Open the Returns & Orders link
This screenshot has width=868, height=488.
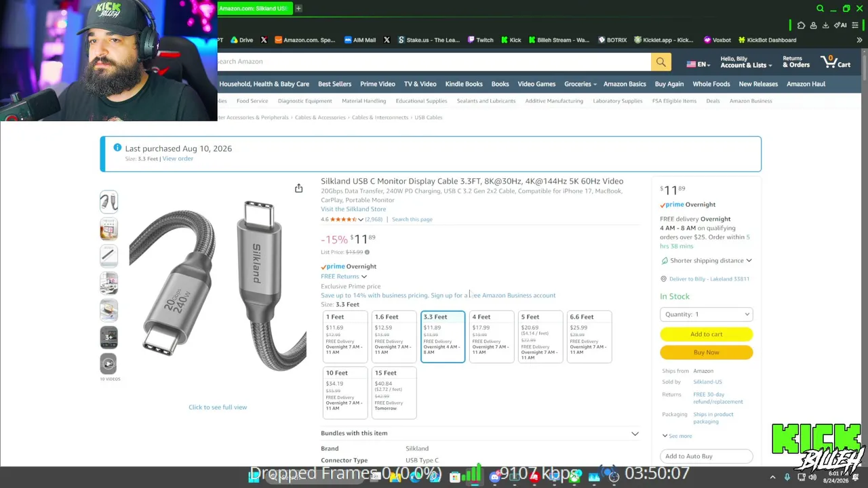coord(796,62)
